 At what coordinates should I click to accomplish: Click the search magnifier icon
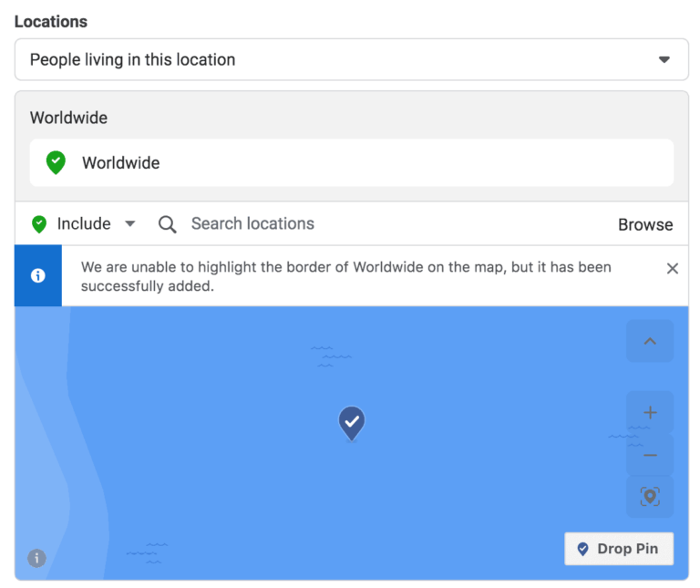(x=168, y=224)
